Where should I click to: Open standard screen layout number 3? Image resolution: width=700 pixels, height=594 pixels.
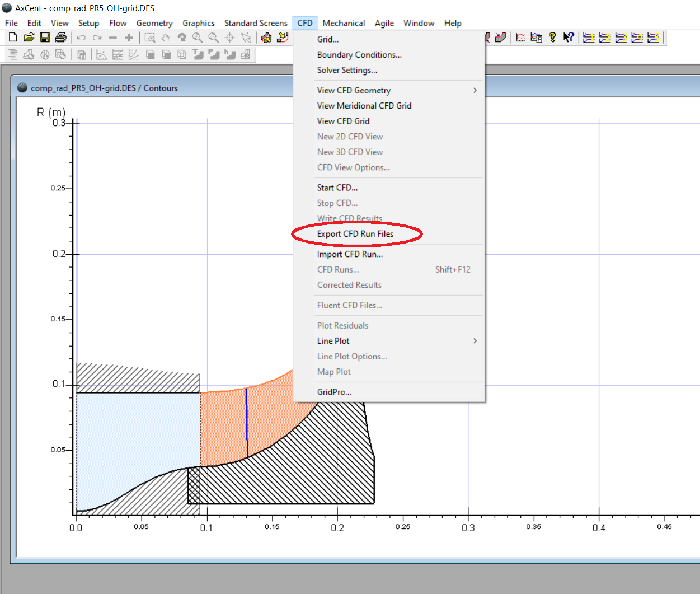click(x=621, y=38)
